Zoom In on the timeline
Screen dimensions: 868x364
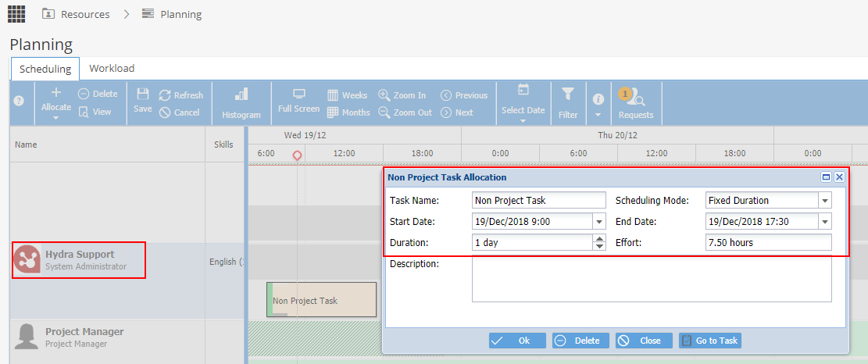tap(402, 95)
